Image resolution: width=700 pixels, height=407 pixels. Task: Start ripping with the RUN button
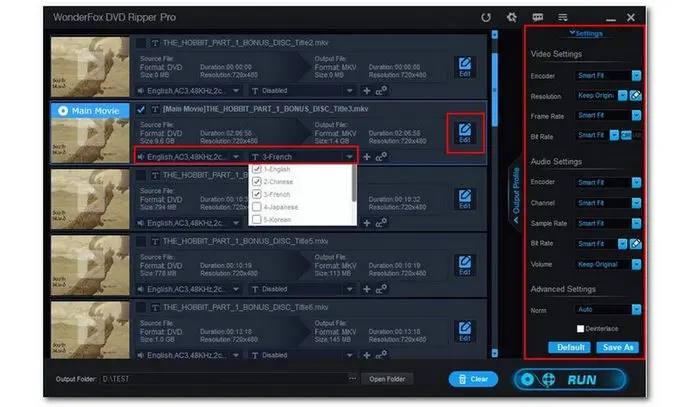coord(570,380)
